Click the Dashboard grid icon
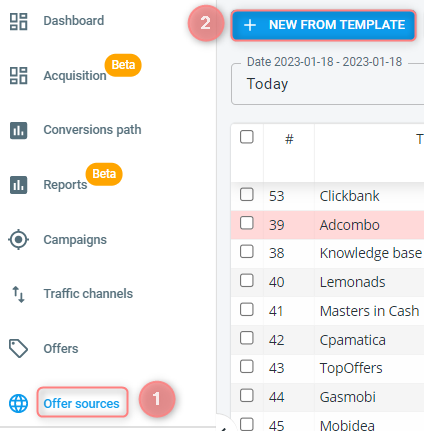Image resolution: width=424 pixels, height=431 pixels. click(x=18, y=22)
